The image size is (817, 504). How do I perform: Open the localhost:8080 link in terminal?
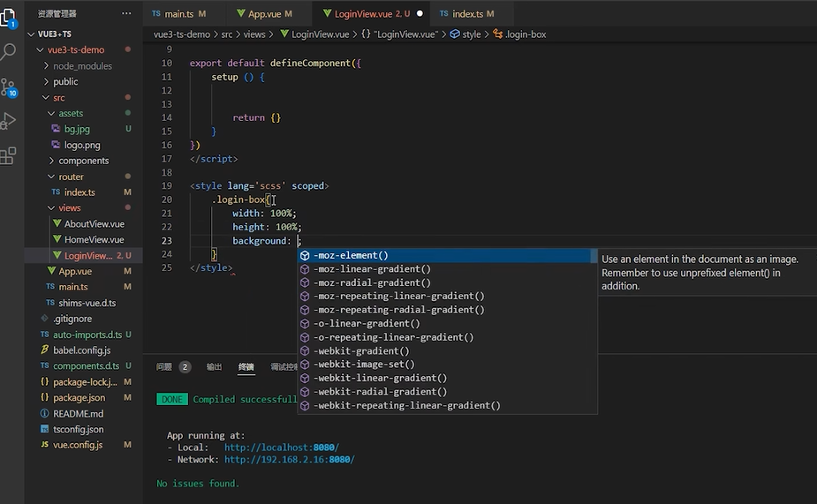coord(282,448)
